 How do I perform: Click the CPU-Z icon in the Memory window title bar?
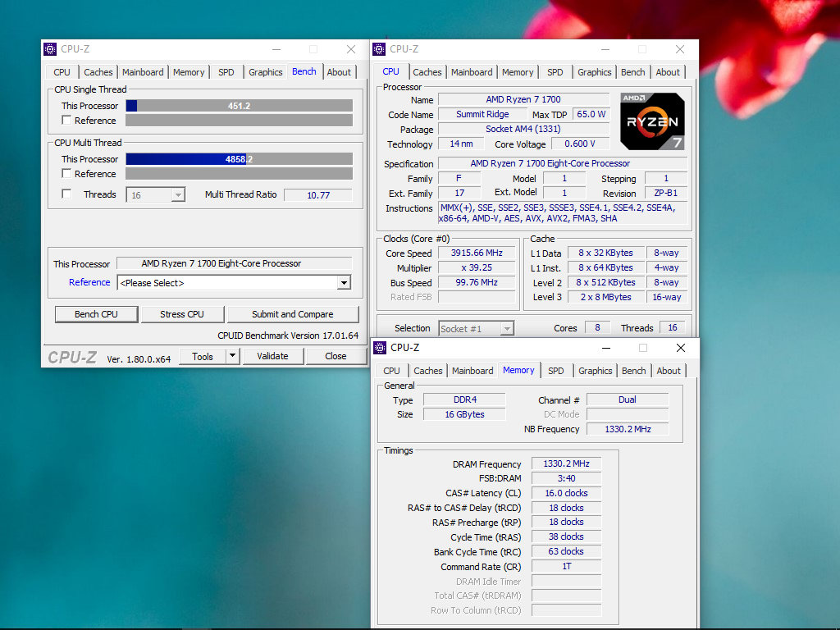(380, 348)
